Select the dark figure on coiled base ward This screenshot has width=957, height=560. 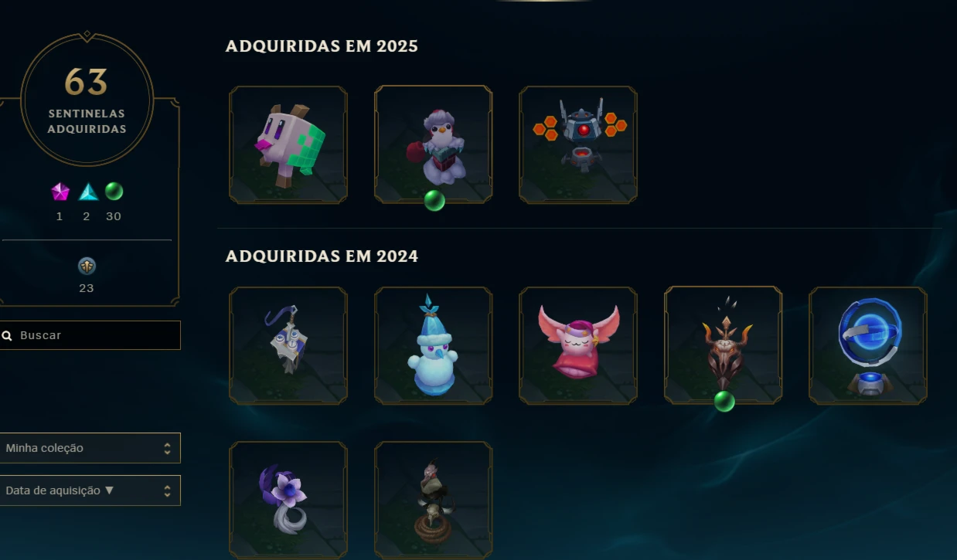coord(433,500)
